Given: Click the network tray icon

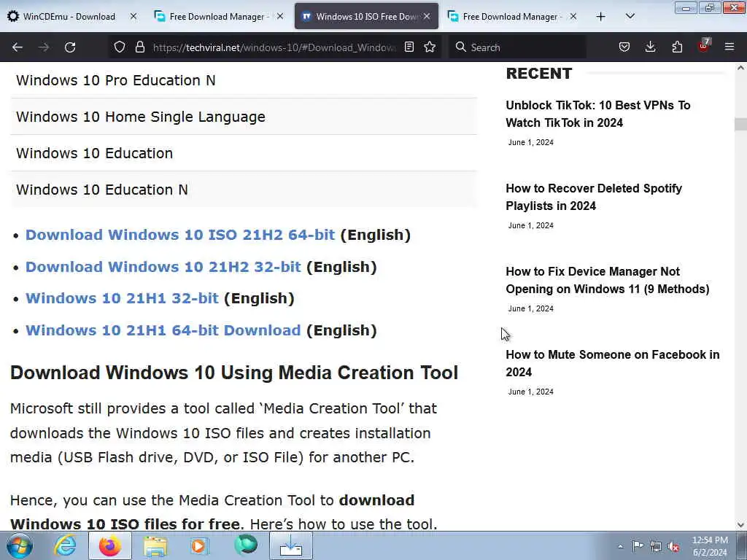Looking at the screenshot, I should [656, 546].
